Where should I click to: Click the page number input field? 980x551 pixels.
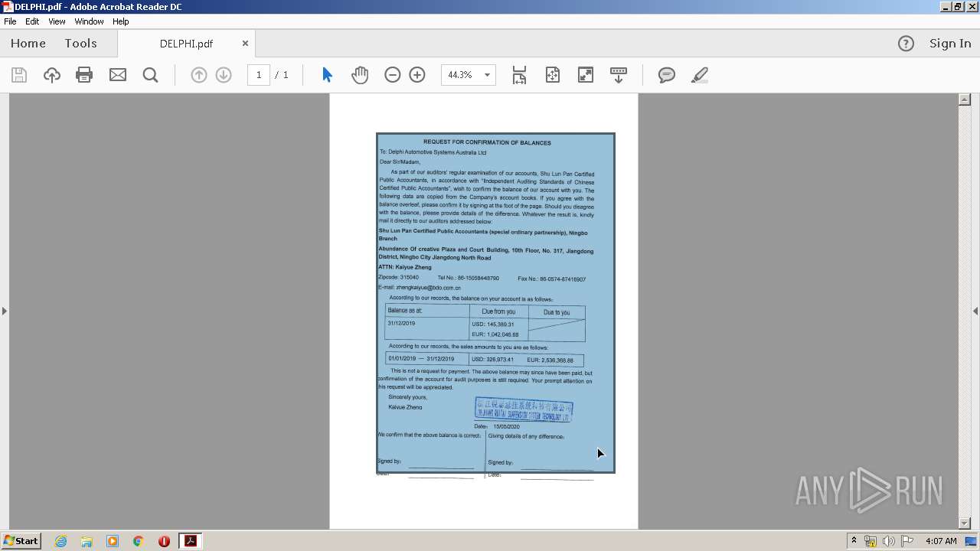259,75
